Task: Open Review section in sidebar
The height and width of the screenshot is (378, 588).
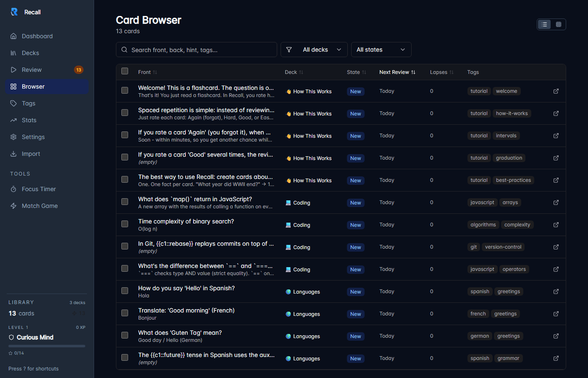Action: [47, 70]
